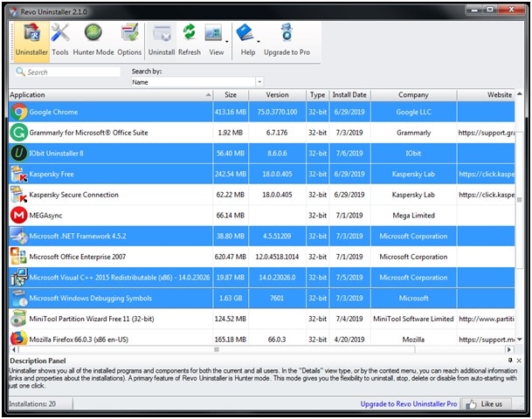Open the Help book icon

coord(245,33)
